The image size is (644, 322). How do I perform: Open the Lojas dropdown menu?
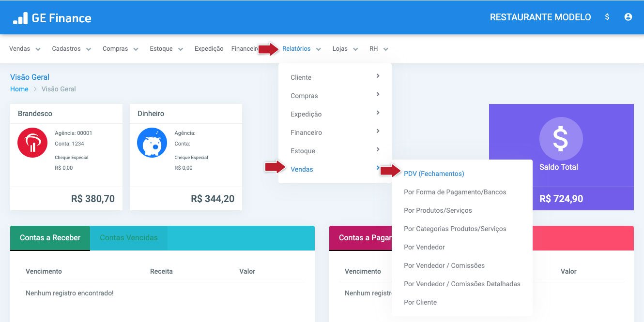(345, 49)
